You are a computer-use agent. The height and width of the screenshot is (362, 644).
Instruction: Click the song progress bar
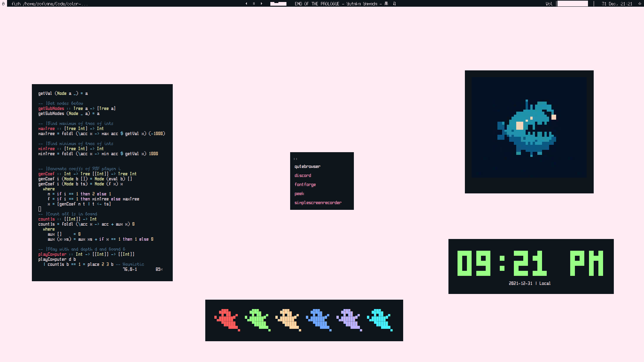[x=278, y=4]
